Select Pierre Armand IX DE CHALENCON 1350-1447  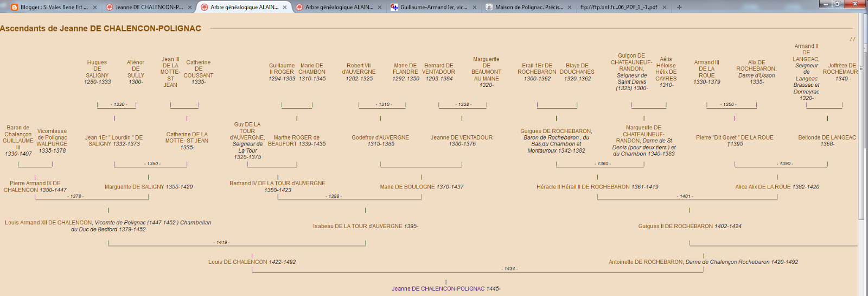(x=35, y=187)
